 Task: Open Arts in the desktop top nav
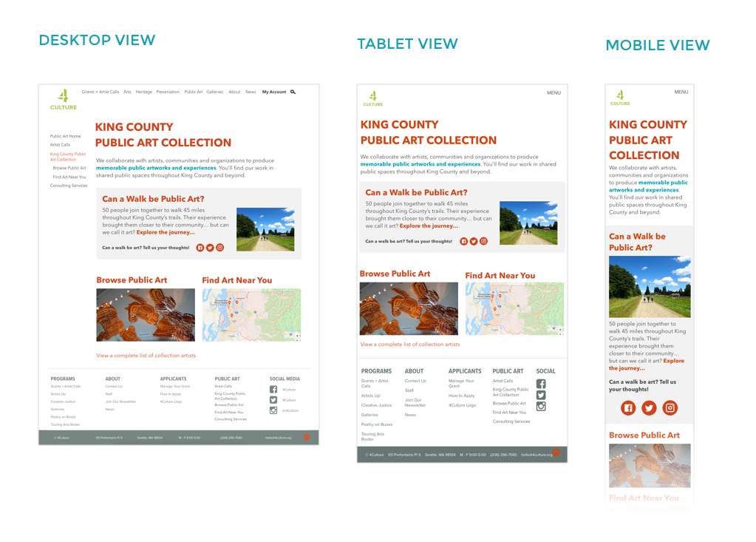(x=127, y=92)
